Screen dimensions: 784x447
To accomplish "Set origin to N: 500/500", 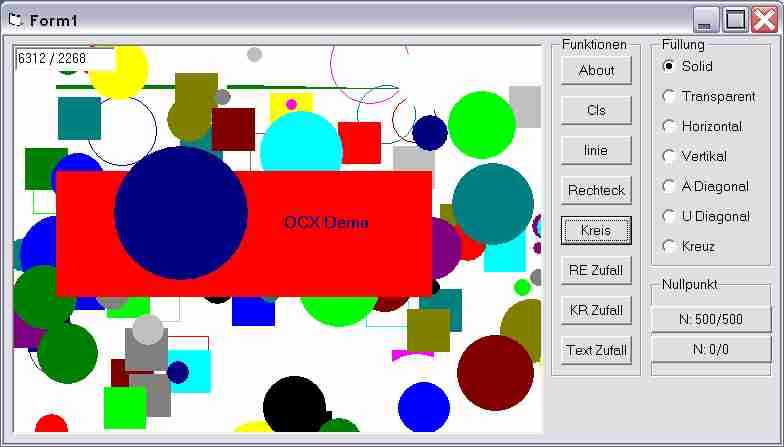I will (x=710, y=319).
